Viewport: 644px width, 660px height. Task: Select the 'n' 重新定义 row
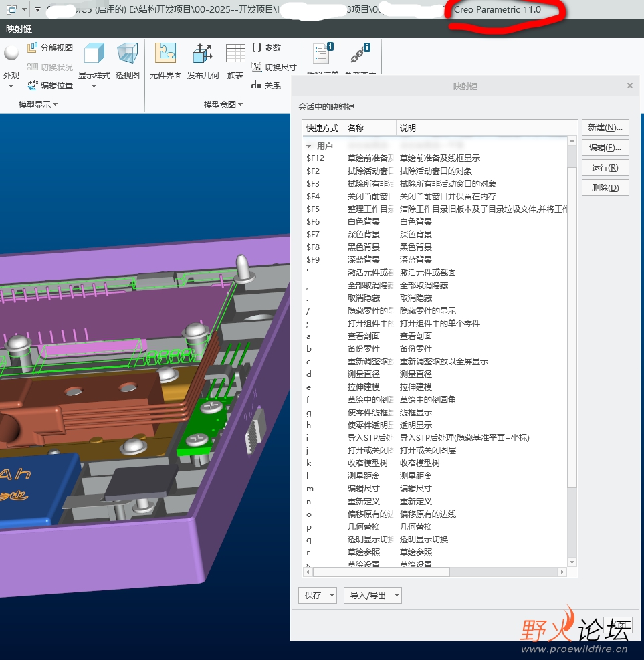pos(435,502)
